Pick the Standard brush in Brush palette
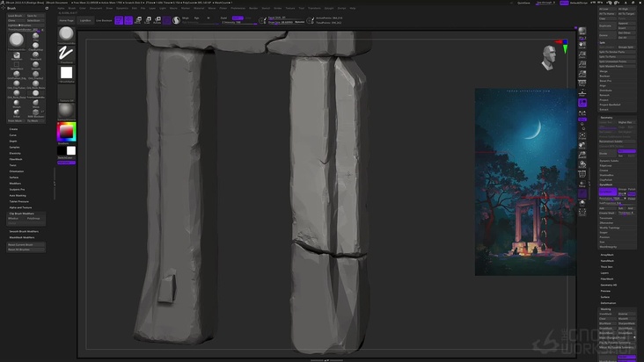Screen dimensions: 644x362 coord(36,55)
